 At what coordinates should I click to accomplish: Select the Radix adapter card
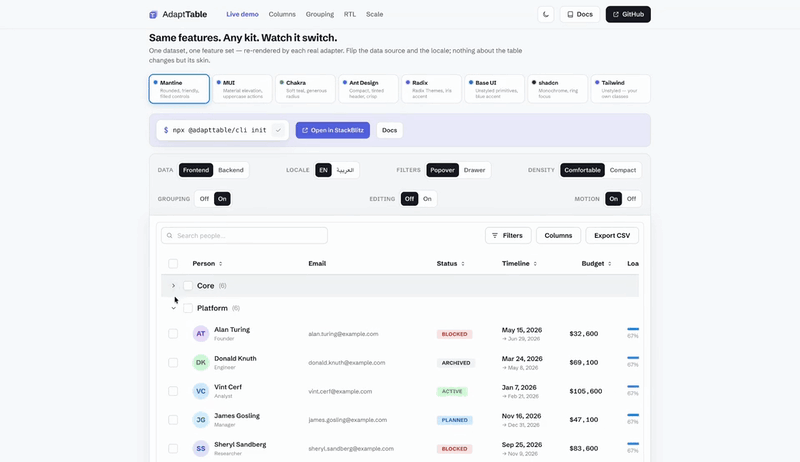(432, 89)
